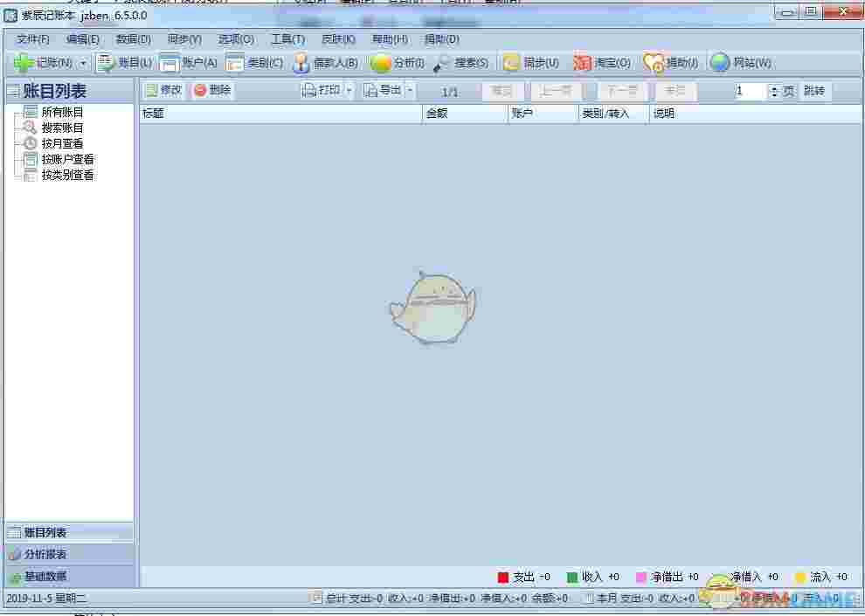Open the 工具(T) menu
This screenshot has height=616, width=865.
click(287, 39)
